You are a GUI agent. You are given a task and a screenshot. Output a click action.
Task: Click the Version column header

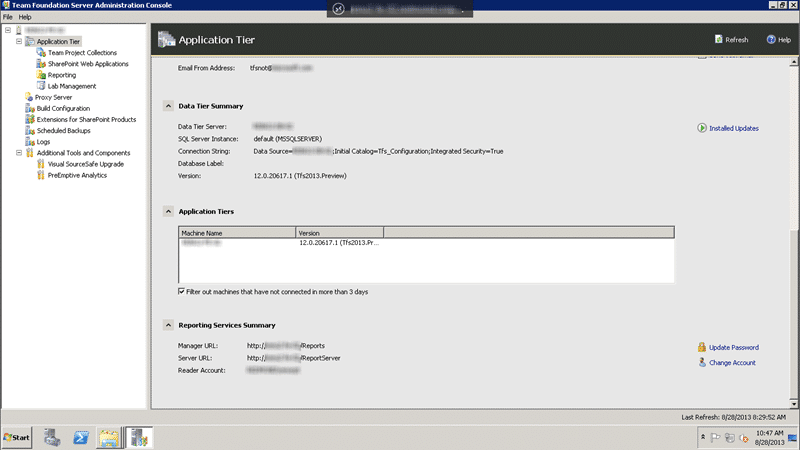coord(339,233)
